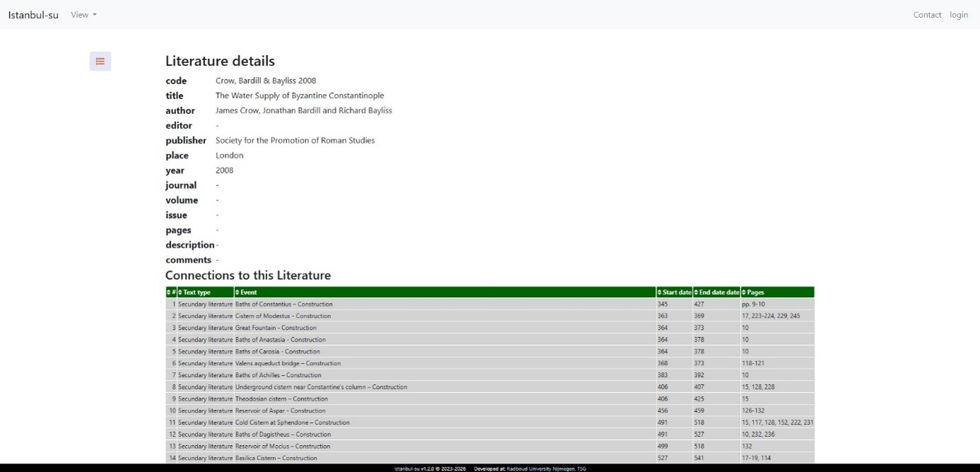980x472 pixels.
Task: Click pages value '118-121'
Action: coord(753,363)
